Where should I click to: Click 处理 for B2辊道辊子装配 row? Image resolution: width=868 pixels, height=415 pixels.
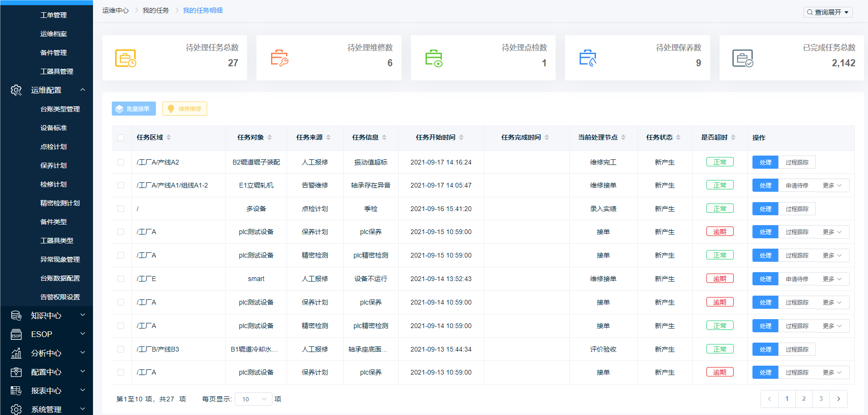(x=766, y=162)
